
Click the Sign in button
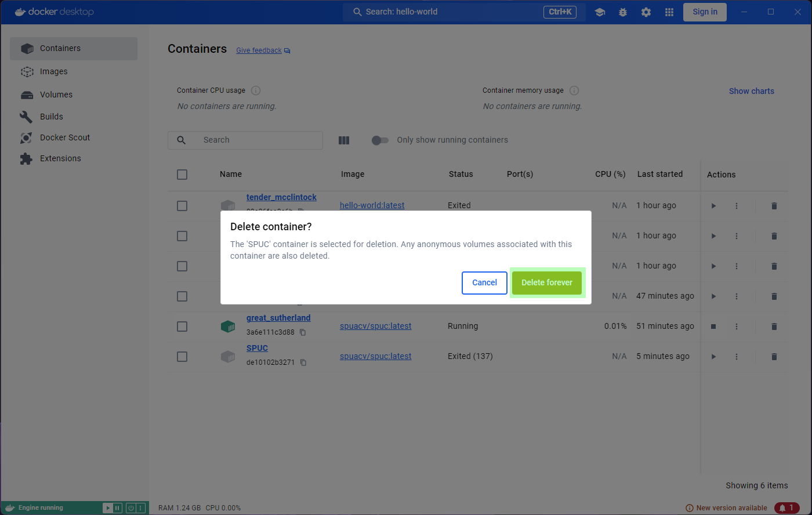coord(705,12)
